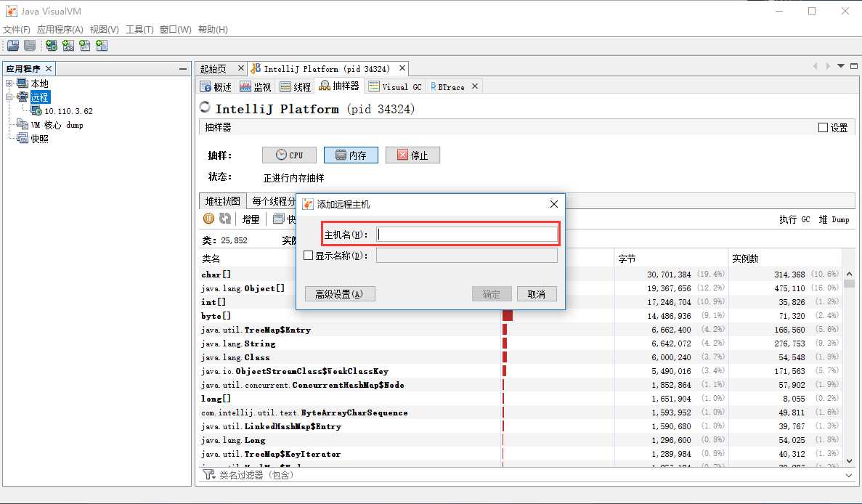The image size is (862, 504).
Task: Open the 文件(F) menu
Action: point(17,30)
